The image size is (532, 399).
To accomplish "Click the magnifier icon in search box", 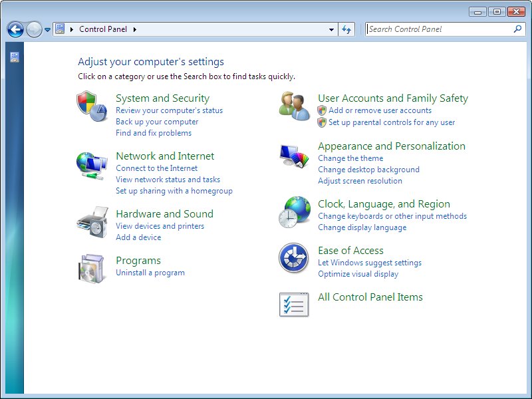I will [x=518, y=29].
